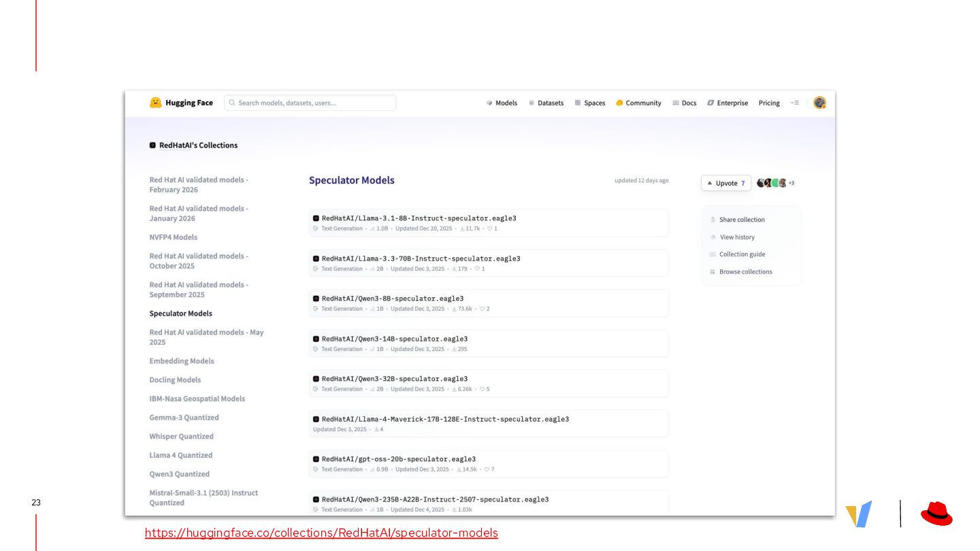Click the heart like icon on Qwen3-32B row
The width and height of the screenshot is (980, 551).
(483, 389)
